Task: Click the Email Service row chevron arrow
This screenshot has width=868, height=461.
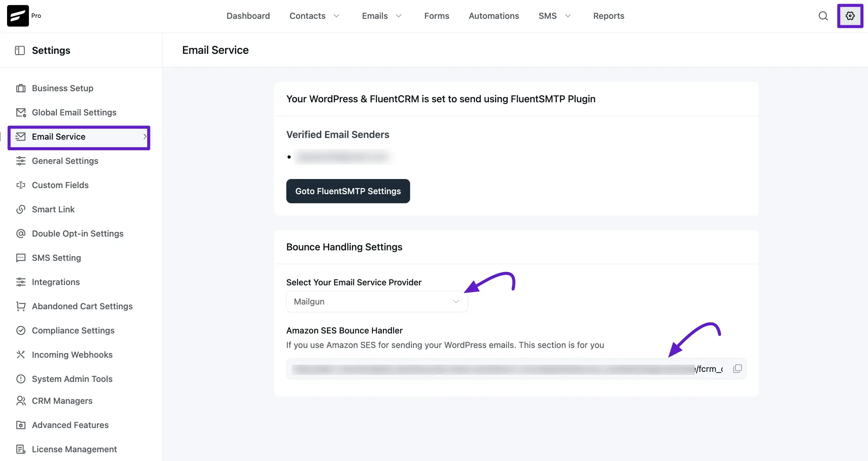Action: [x=145, y=137]
